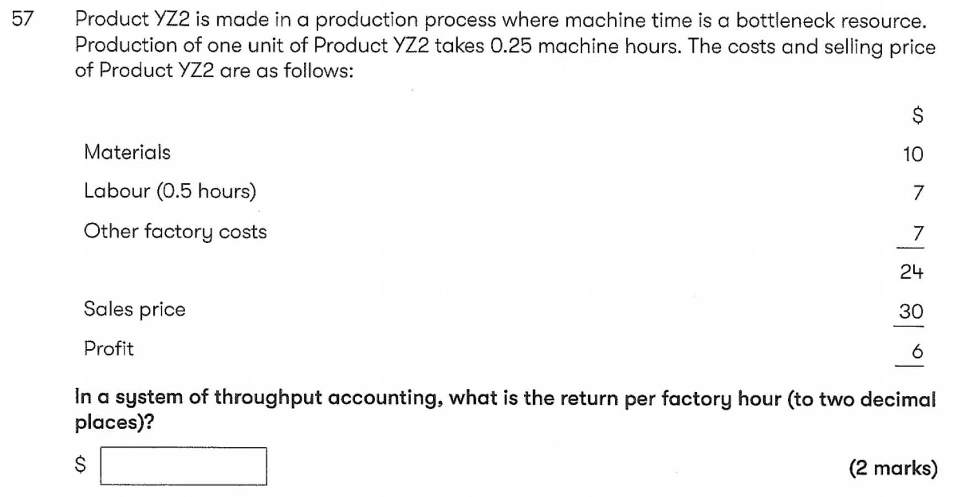Click the Labour (0.5 hours) label

170,191
